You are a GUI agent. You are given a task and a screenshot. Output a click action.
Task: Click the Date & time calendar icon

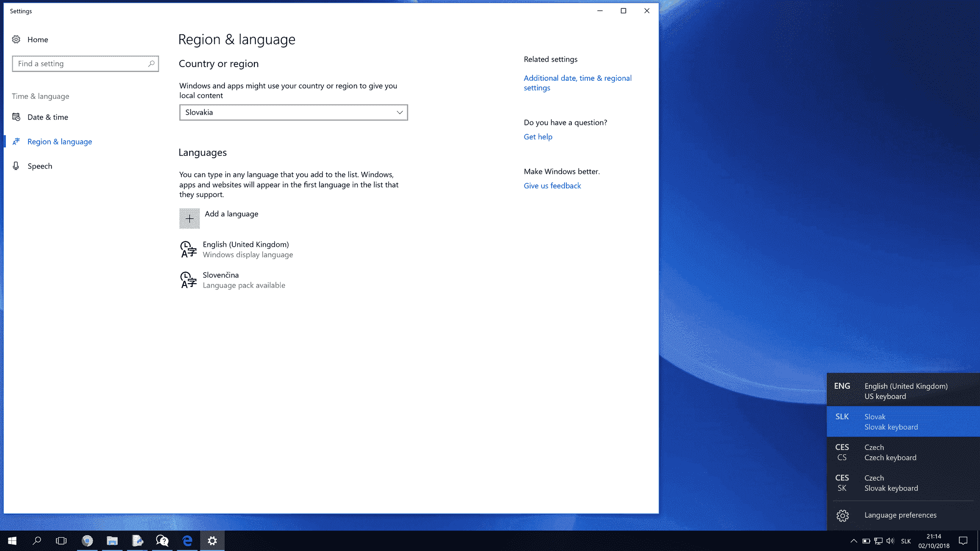(16, 117)
